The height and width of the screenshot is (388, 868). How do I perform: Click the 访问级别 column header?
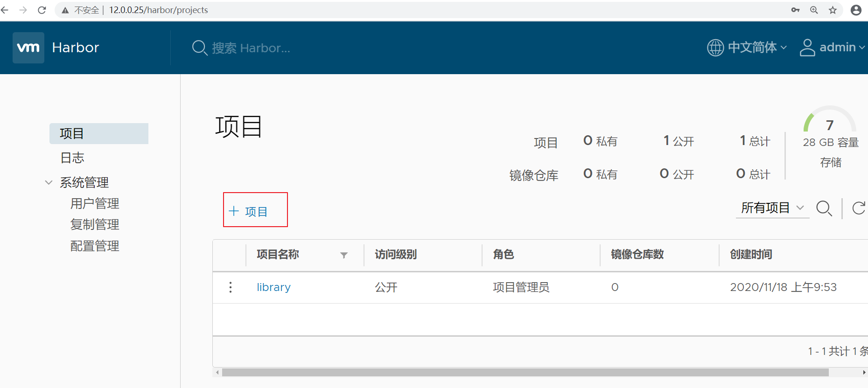(x=396, y=255)
